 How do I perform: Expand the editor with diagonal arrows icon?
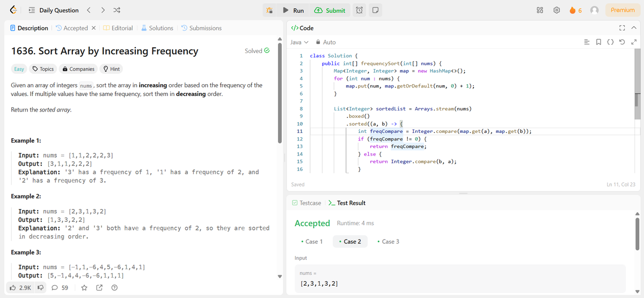pyautogui.click(x=634, y=42)
